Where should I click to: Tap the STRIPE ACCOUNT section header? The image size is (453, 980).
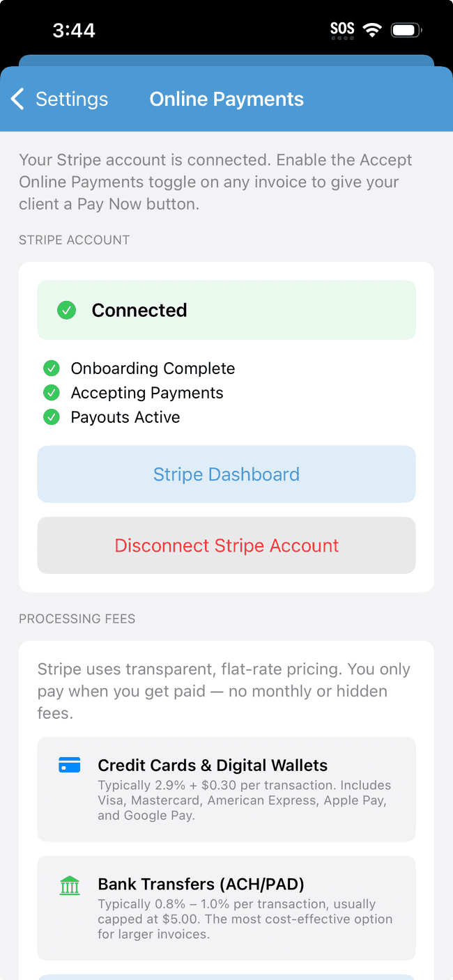pos(74,240)
